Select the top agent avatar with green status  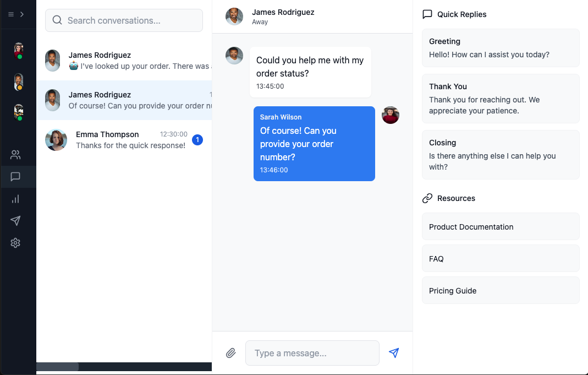coord(18,51)
